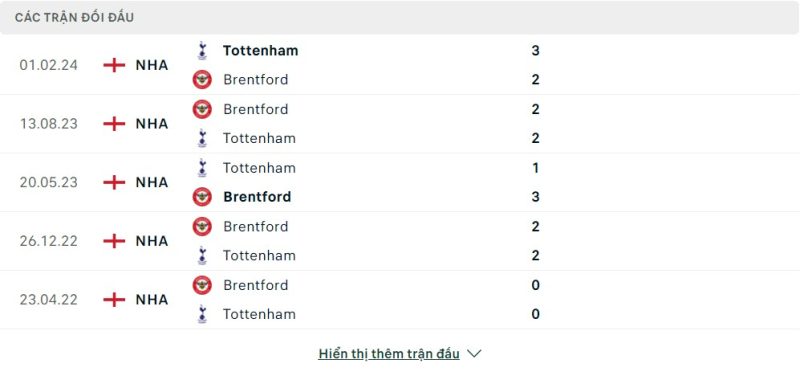The width and height of the screenshot is (800, 384).
Task: Click England flag beside 23.04.22 date
Action: (114, 299)
